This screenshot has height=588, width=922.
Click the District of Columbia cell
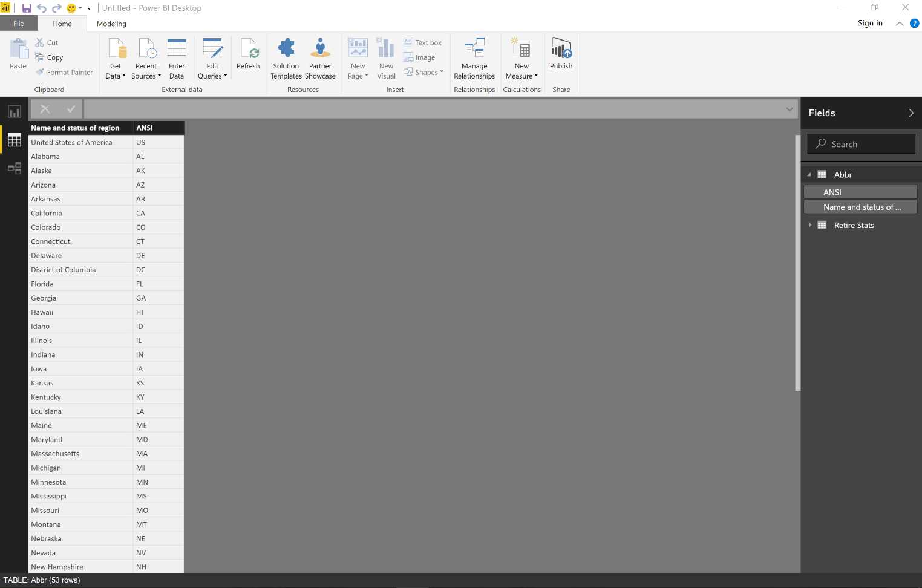click(80, 270)
